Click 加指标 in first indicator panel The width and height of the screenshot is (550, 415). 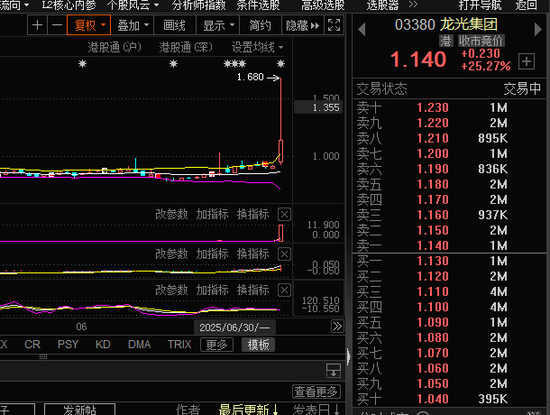[212, 214]
